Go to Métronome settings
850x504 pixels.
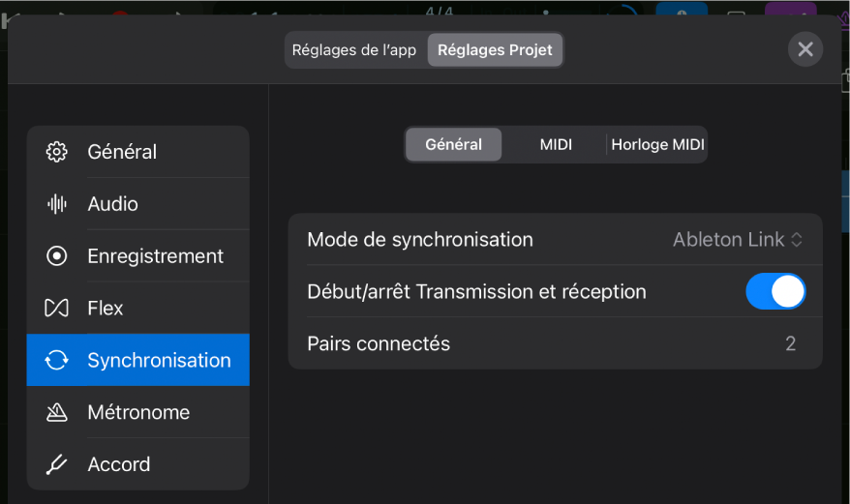point(137,412)
